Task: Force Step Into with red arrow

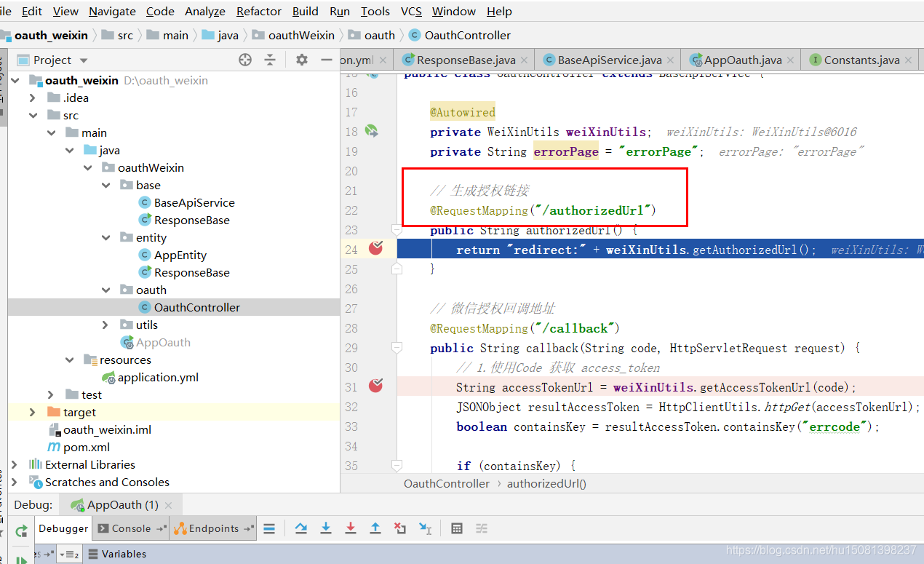Action: [x=351, y=528]
